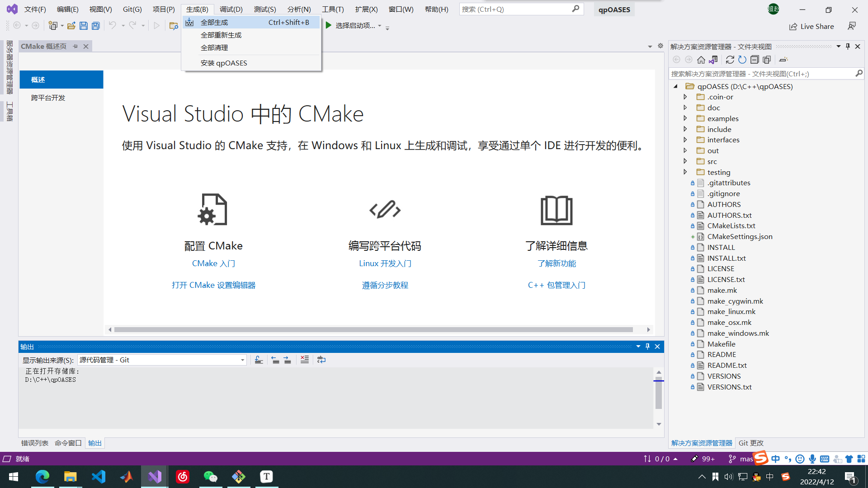
Task: Click the Save All icon in the toolbar
Action: click(96, 26)
